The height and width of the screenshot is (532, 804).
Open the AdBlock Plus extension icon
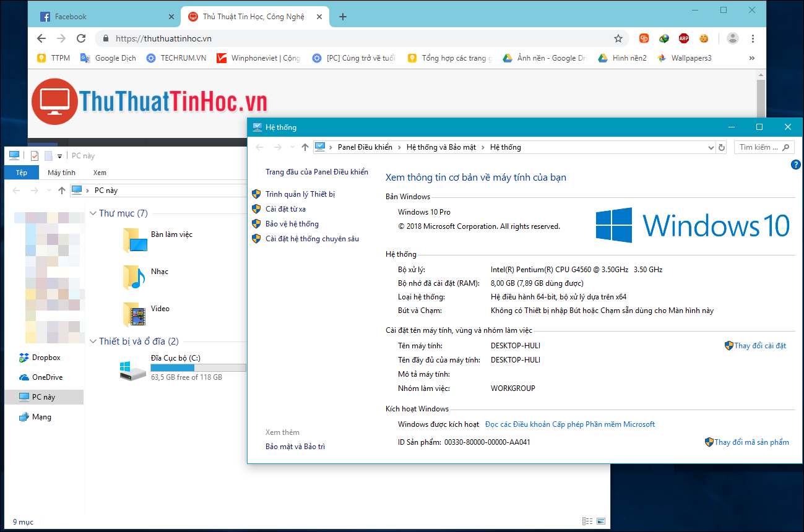(684, 38)
